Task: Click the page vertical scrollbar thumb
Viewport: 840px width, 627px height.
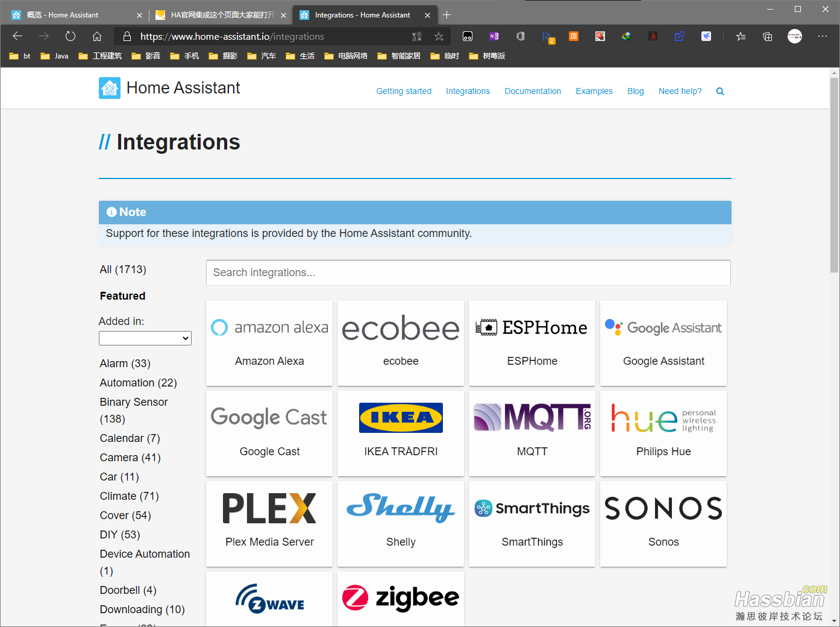Action: pos(834,175)
